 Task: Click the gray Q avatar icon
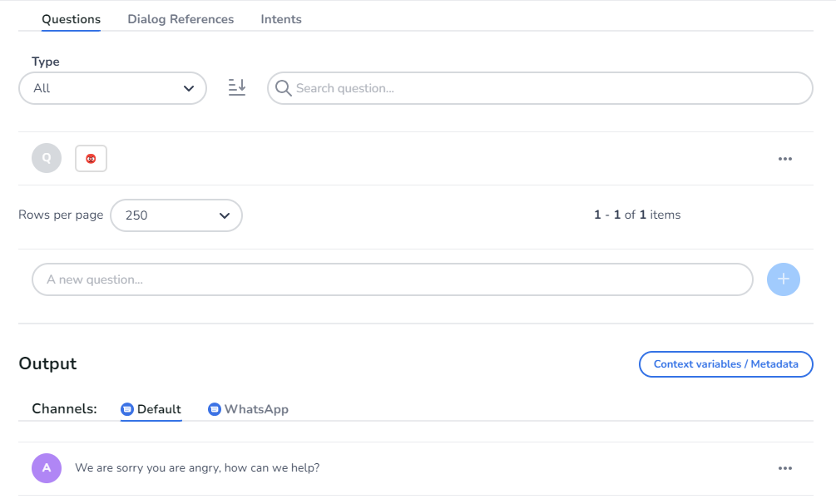47,158
